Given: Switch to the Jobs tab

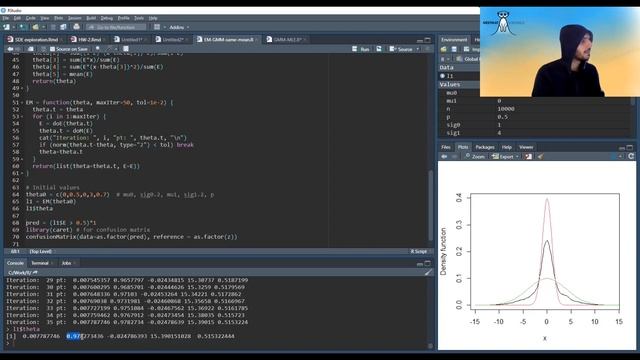Looking at the screenshot, I should 67,263.
